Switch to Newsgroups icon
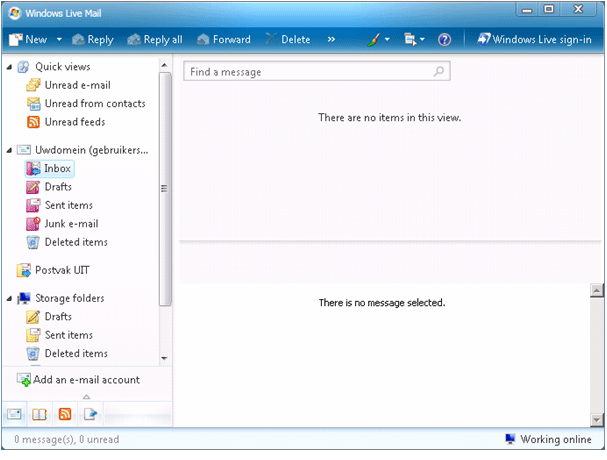The height and width of the screenshot is (460, 607). 90,415
